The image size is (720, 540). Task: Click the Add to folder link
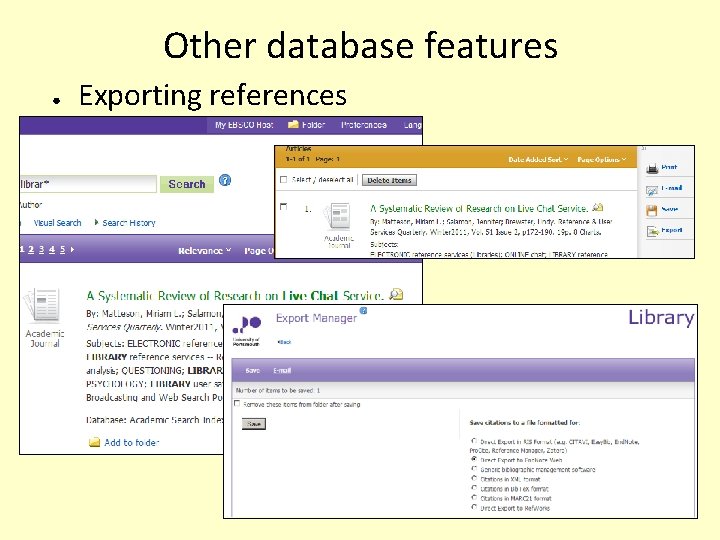coord(132,443)
